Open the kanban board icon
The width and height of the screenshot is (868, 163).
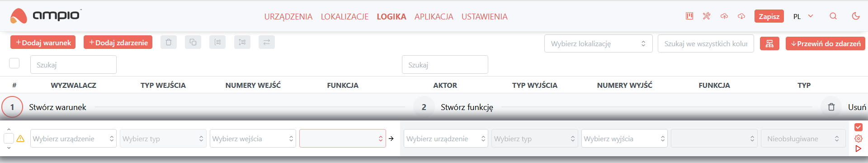689,16
